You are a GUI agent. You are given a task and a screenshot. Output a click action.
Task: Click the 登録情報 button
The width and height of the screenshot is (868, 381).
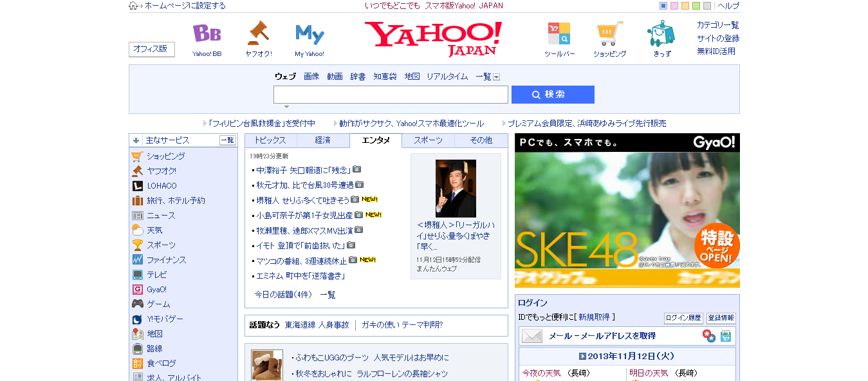721,318
